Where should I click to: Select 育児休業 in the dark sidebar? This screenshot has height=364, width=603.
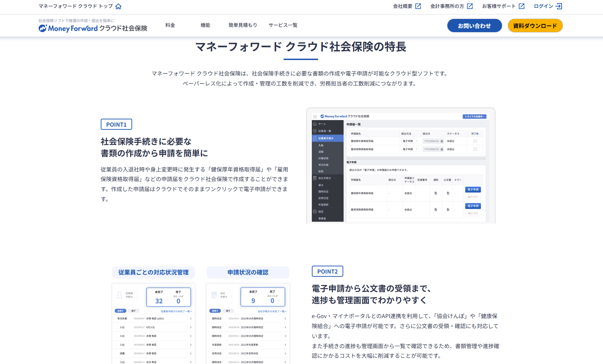(x=324, y=165)
